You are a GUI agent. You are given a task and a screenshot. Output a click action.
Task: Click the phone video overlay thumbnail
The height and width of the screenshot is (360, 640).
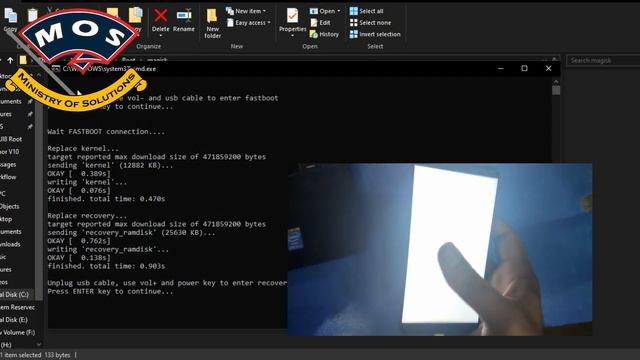tap(440, 249)
